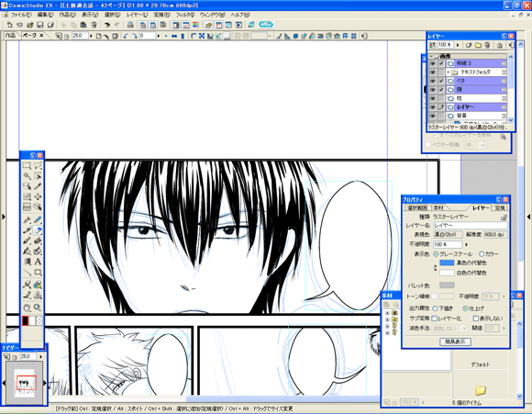Image resolution: width=532 pixels, height=414 pixels.
Task: Select the pen tool in toolbox
Action: pos(27,220)
